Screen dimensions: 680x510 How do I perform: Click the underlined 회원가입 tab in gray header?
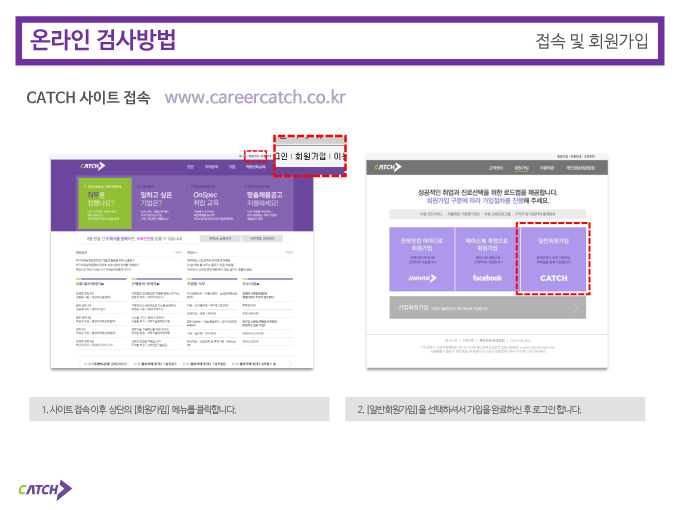[521, 168]
